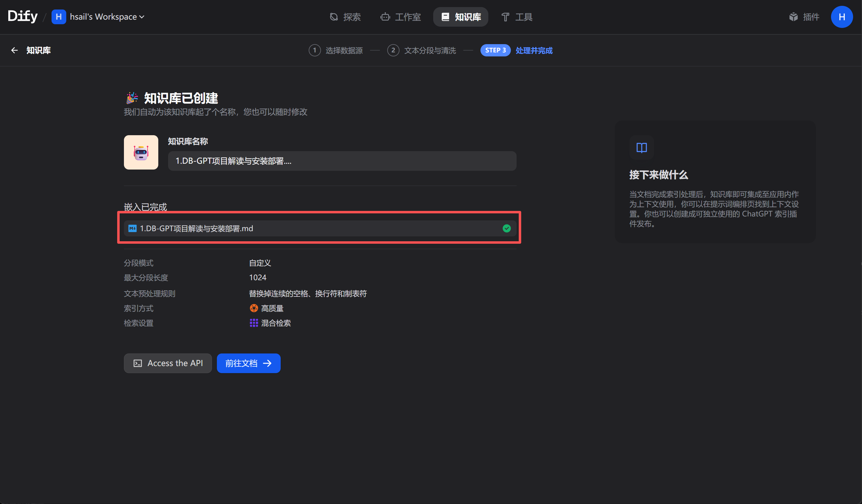The image size is (862, 504).
Task: Click the blue H workspace badge
Action: [59, 17]
